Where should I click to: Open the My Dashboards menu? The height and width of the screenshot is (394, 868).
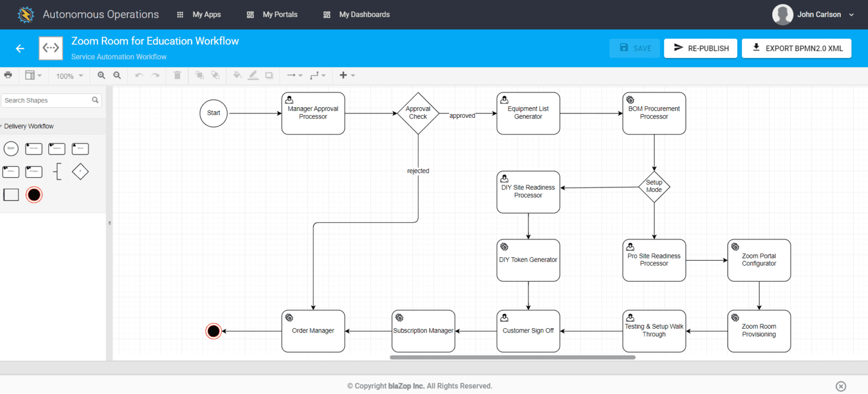356,14
